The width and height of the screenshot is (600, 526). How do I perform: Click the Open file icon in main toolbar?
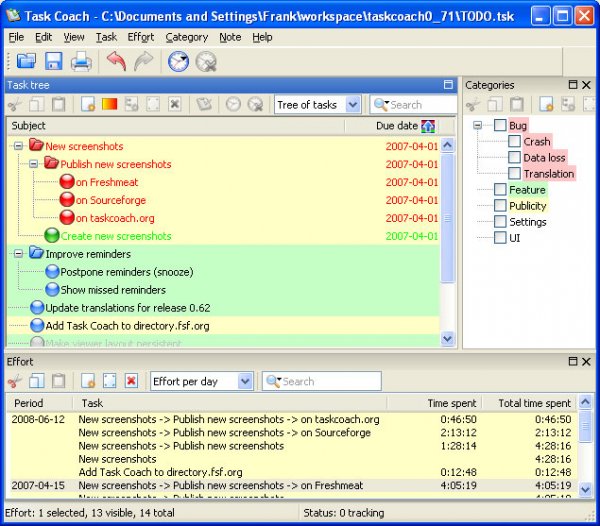[x=26, y=62]
